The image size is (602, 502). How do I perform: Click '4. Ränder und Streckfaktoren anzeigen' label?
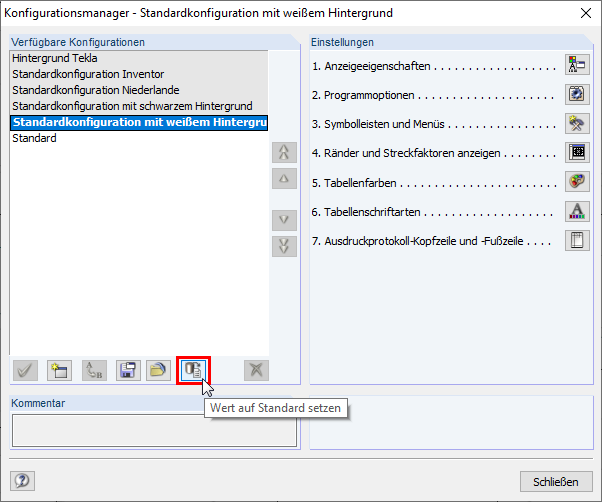406,153
